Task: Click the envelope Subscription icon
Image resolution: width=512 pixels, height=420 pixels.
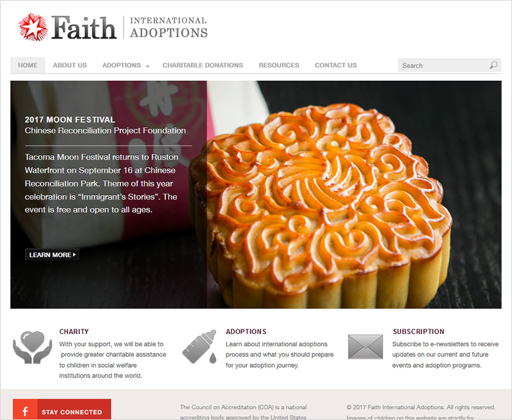Action: coord(365,347)
